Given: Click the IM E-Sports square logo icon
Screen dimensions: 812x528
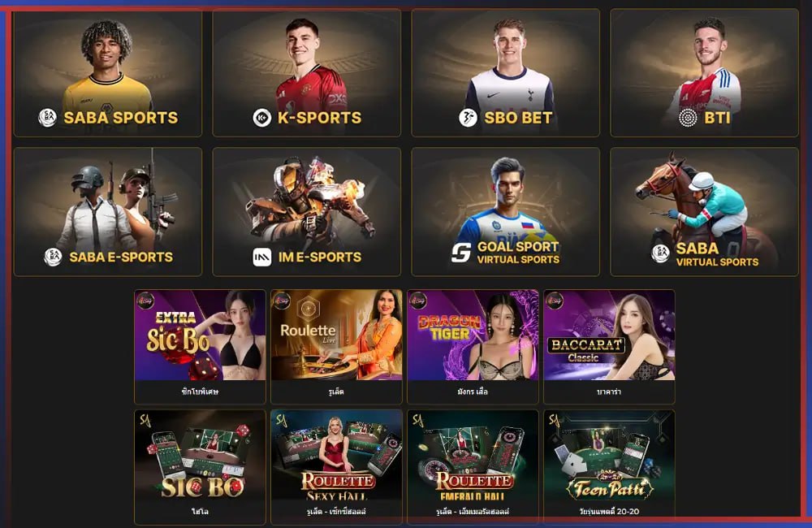Looking at the screenshot, I should [x=262, y=257].
